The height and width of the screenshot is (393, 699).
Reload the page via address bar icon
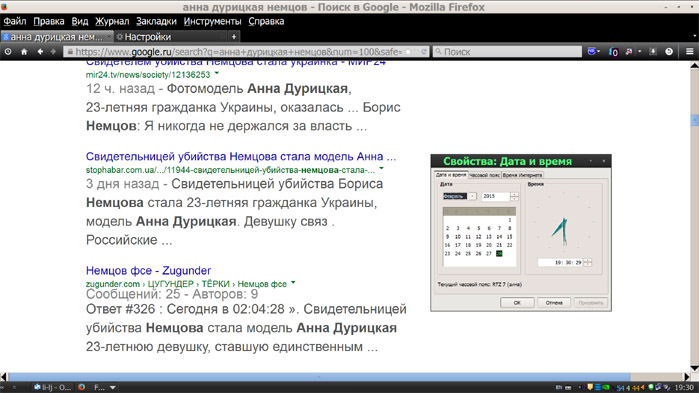tap(424, 52)
